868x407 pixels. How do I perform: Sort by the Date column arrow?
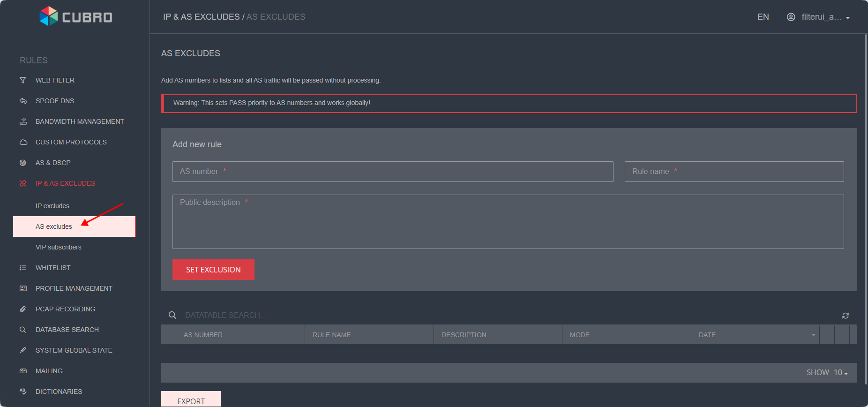click(x=813, y=335)
